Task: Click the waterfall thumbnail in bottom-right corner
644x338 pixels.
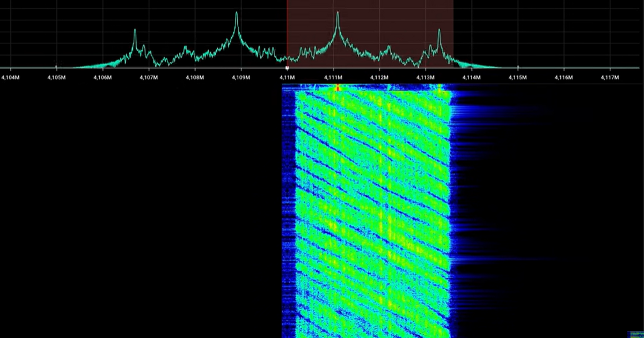Action: pos(635,333)
